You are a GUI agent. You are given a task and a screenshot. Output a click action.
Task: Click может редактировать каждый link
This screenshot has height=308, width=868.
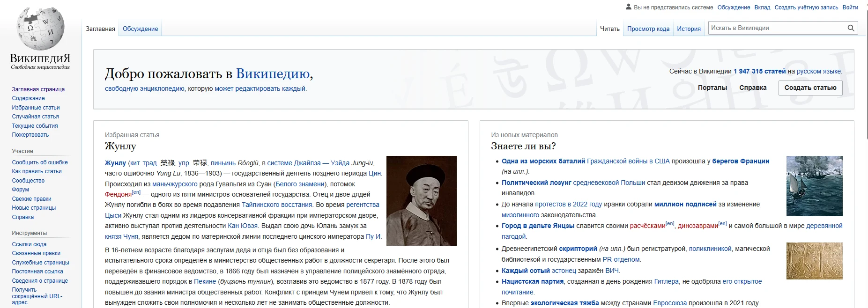tap(260, 88)
